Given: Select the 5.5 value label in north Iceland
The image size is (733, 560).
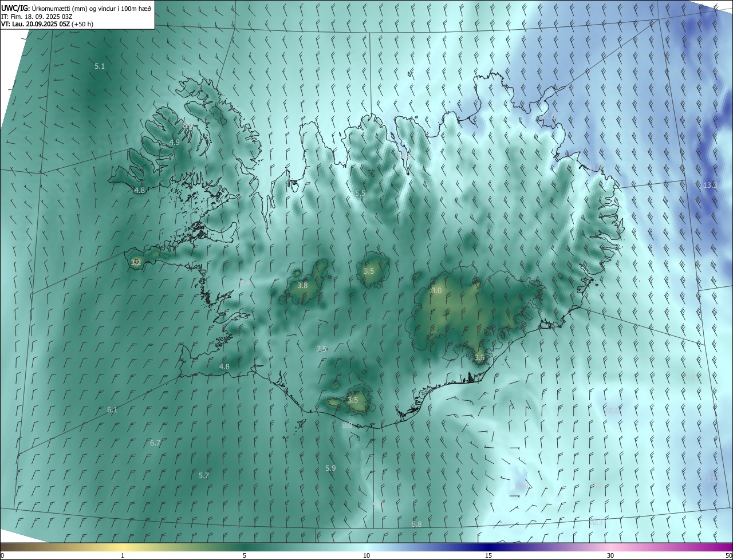Looking at the screenshot, I should (360, 194).
